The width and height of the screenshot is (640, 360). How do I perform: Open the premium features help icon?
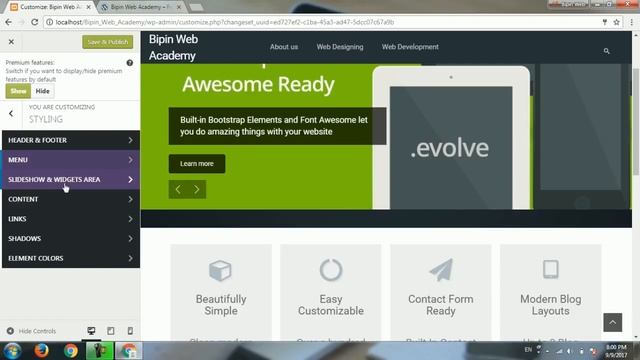click(130, 63)
